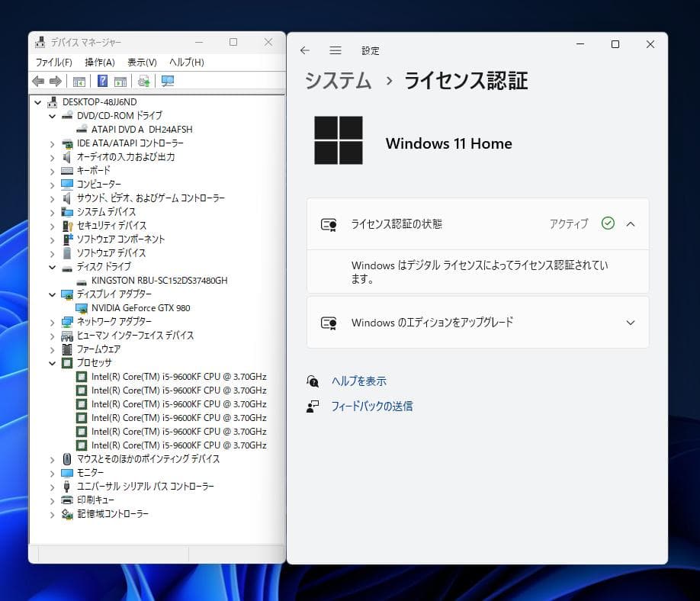700x601 pixels.
Task: Click the Back arrow in Settings
Action: 304,50
